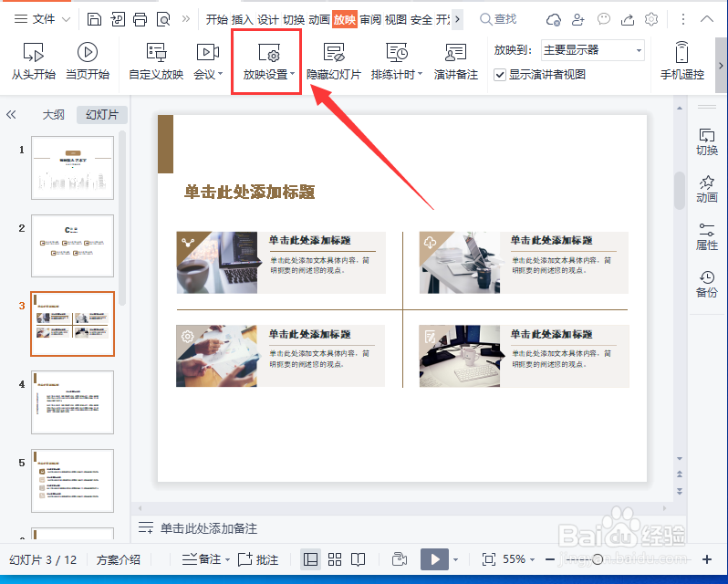Image resolution: width=728 pixels, height=584 pixels.
Task: Click the zoom slider handle
Action: tap(598, 559)
